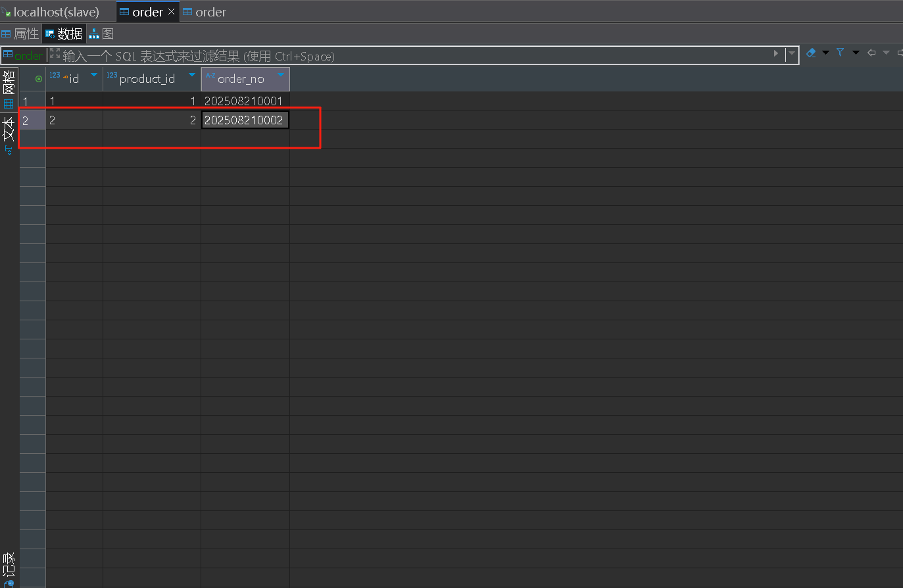Open the dropdown next to back arrow
This screenshot has width=903, height=588.
(886, 53)
